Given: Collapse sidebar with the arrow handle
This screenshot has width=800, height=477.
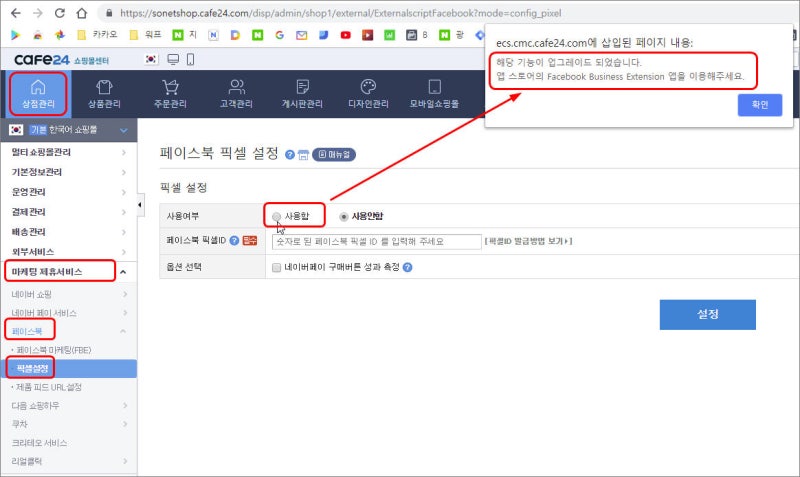Looking at the screenshot, I should (140, 205).
